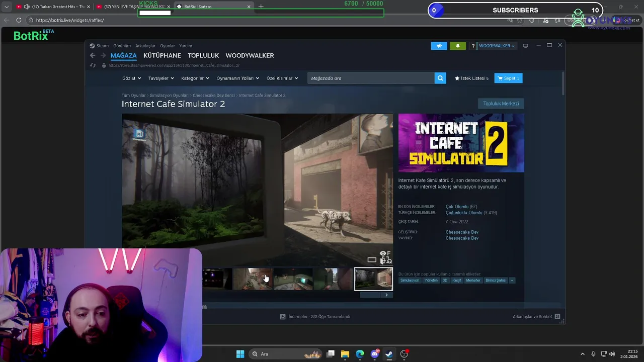The height and width of the screenshot is (362, 644).
Task: Open Task View on taskbar
Action: pos(331,354)
